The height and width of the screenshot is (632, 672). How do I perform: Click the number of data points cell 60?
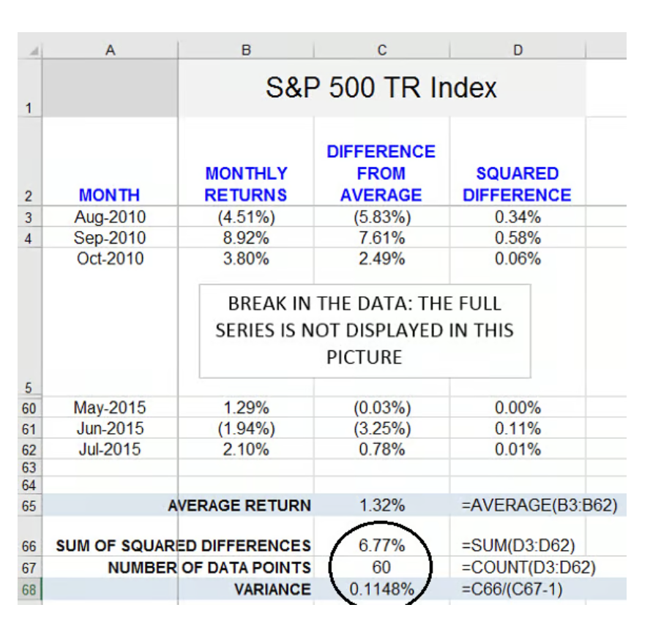[x=381, y=567]
